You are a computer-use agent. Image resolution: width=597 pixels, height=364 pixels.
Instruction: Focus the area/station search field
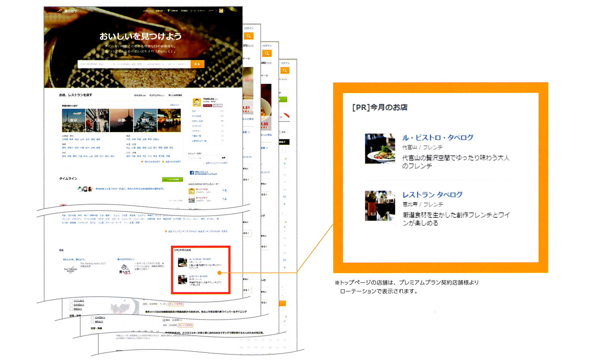pyautogui.click(x=94, y=64)
